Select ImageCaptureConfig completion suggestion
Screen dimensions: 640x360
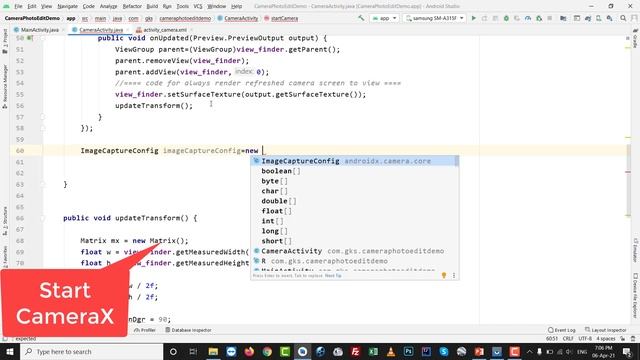[354, 161]
